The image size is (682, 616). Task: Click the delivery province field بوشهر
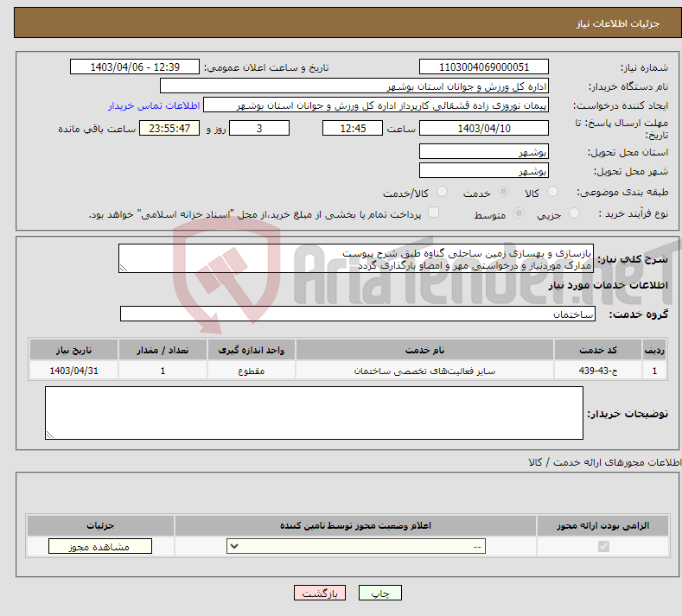(x=484, y=151)
